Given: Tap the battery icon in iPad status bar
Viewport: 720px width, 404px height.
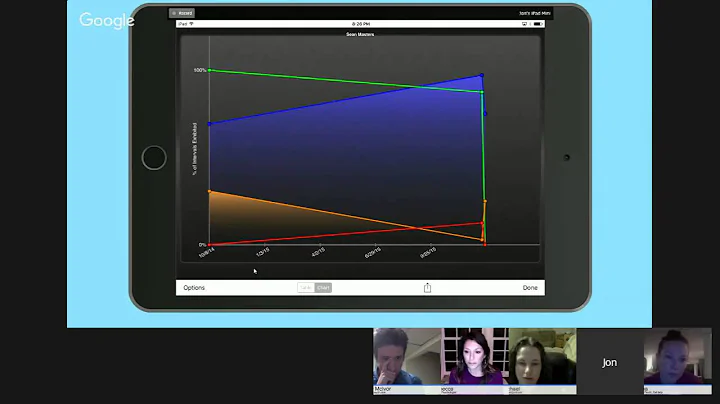Looking at the screenshot, I should tap(538, 24).
